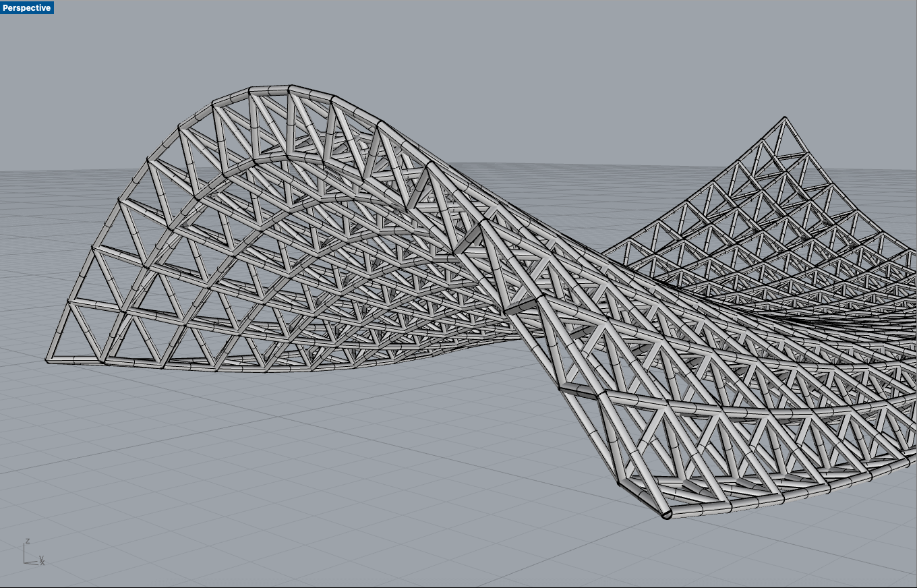Click the horizon at the far right edge
The image size is (917, 588).
tap(904, 166)
